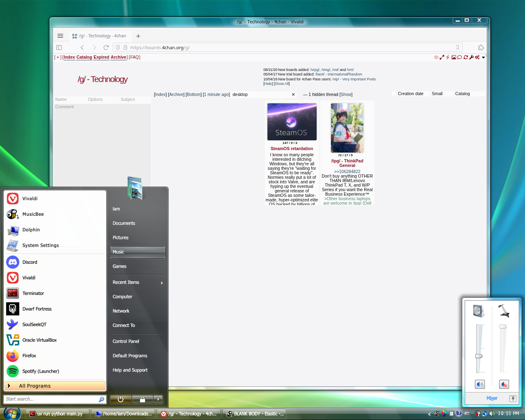
Task: Click the FAQ link in top navigation
Action: (135, 57)
